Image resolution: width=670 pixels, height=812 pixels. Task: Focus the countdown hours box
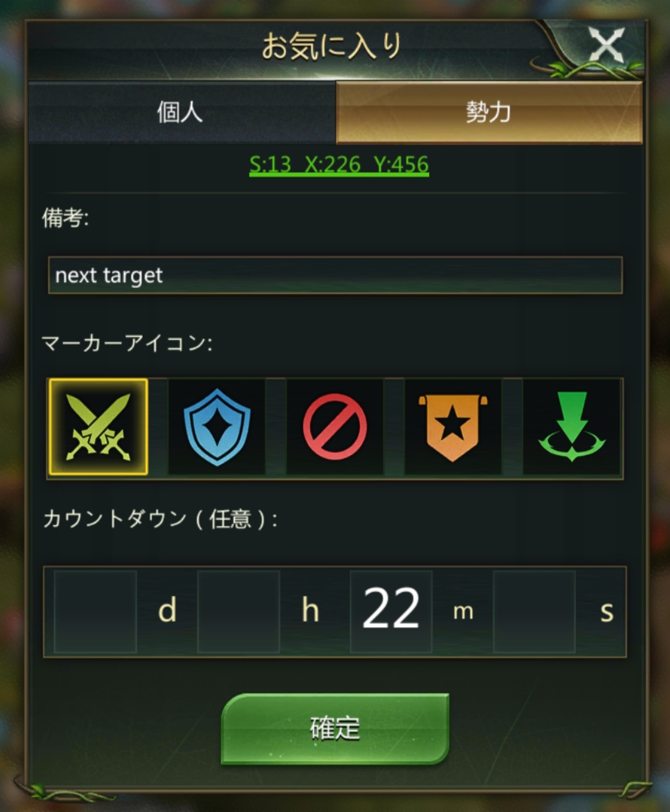tap(238, 612)
